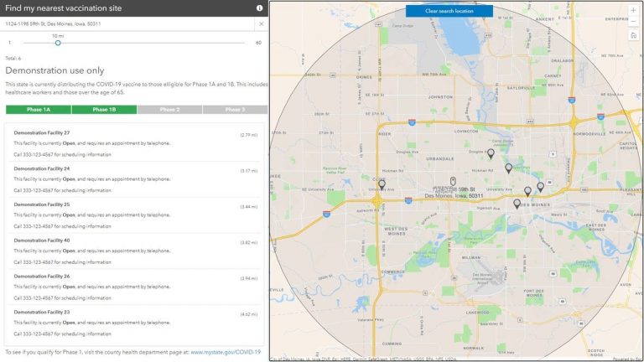This screenshot has height=362, width=644.
Task: Toggle the Phase 1B filter
Action: (104, 110)
